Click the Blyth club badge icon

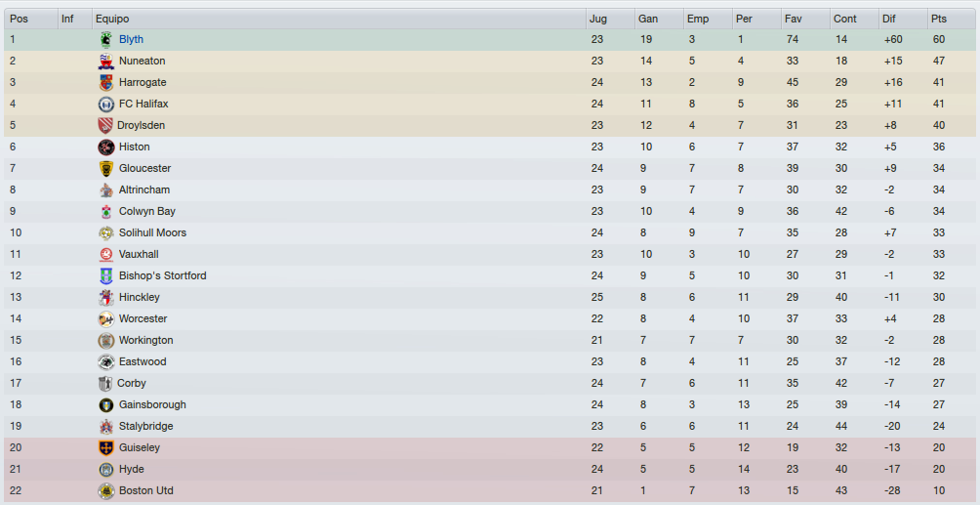105,39
